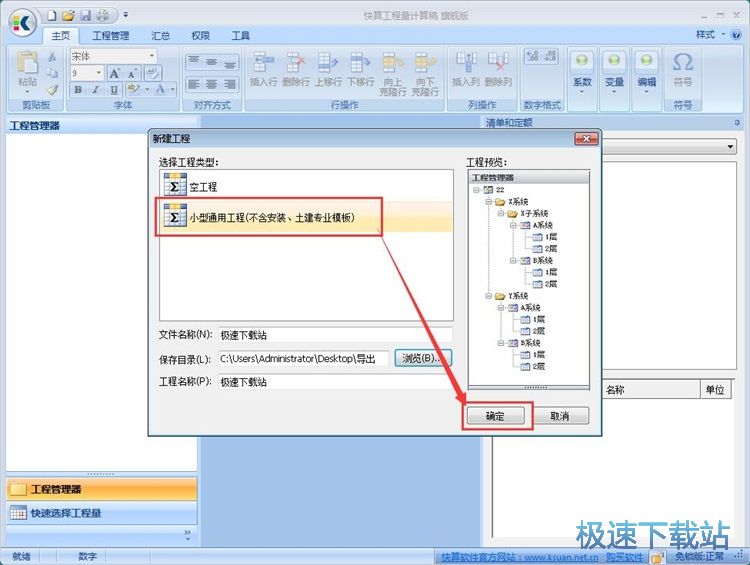Switch to the 工具 ribbon tab
The height and width of the screenshot is (565, 750).
tap(241, 35)
